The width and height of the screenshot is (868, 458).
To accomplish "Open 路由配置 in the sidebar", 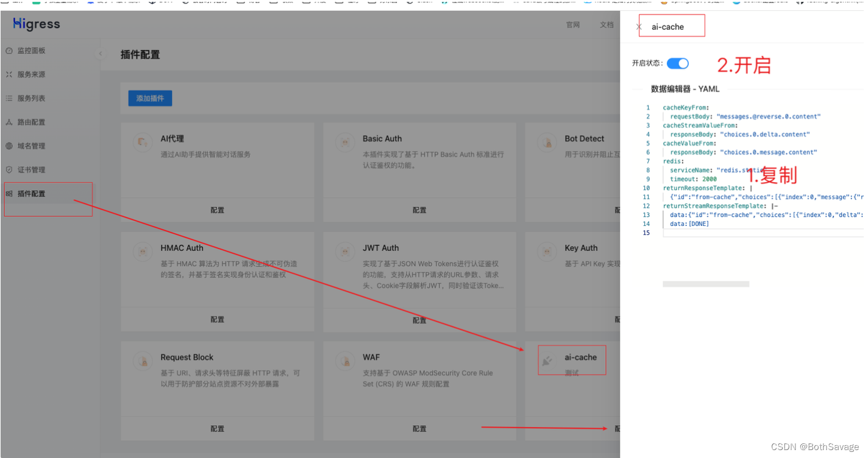I will [x=31, y=122].
